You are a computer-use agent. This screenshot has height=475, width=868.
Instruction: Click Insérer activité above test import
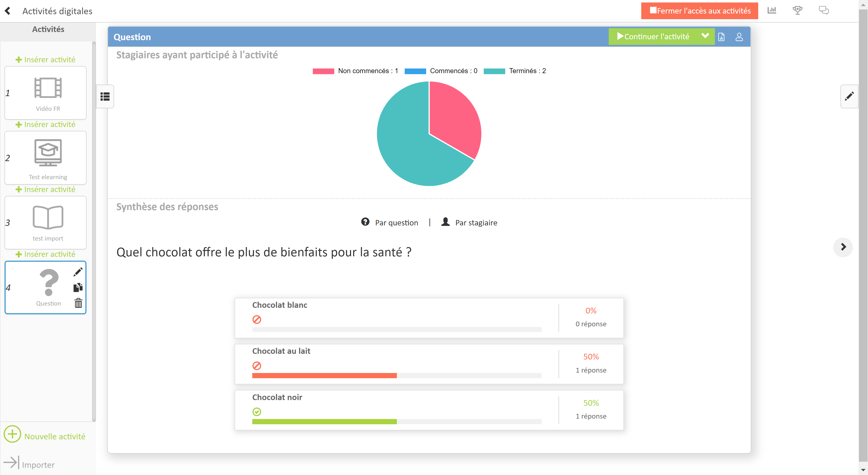point(45,190)
